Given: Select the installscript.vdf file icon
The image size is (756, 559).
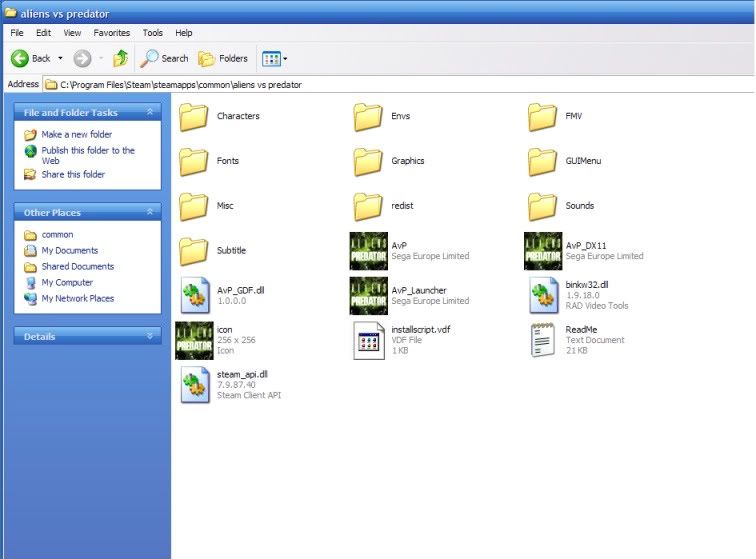Looking at the screenshot, I should point(369,341).
